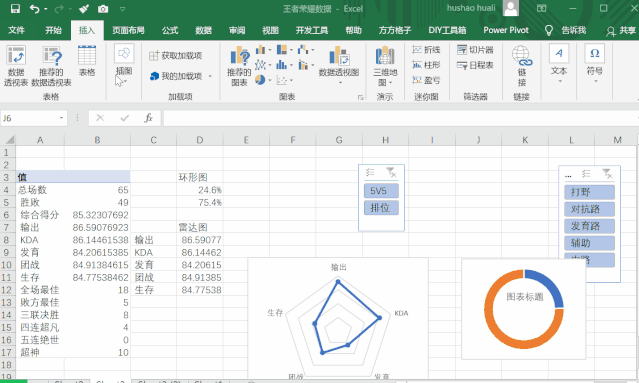Open the 3D Map (三维地图) tool

coord(385,66)
